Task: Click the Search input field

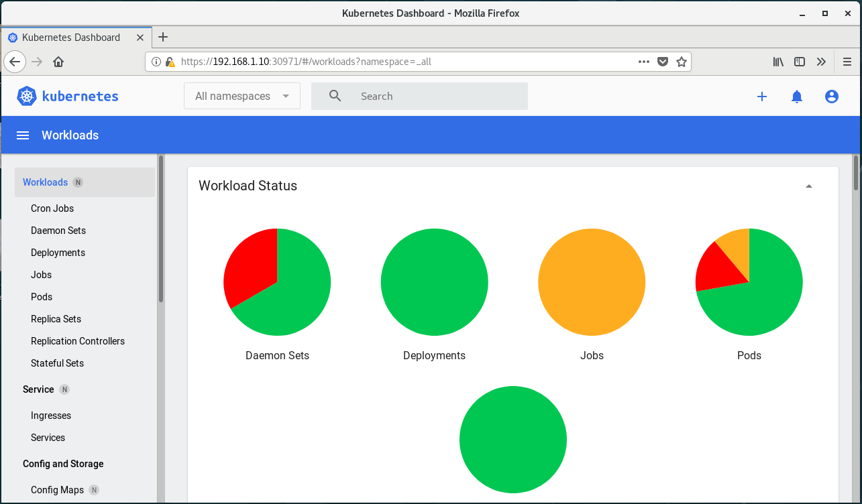Action: [x=419, y=96]
